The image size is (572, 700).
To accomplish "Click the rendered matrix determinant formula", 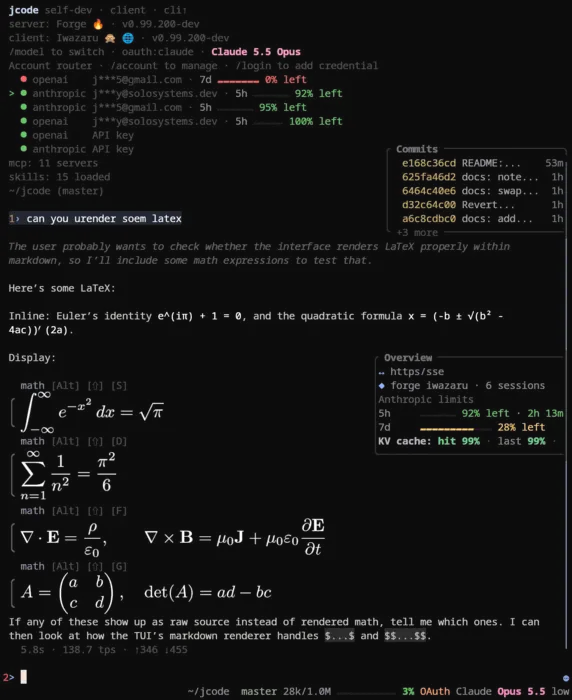I will (146, 592).
